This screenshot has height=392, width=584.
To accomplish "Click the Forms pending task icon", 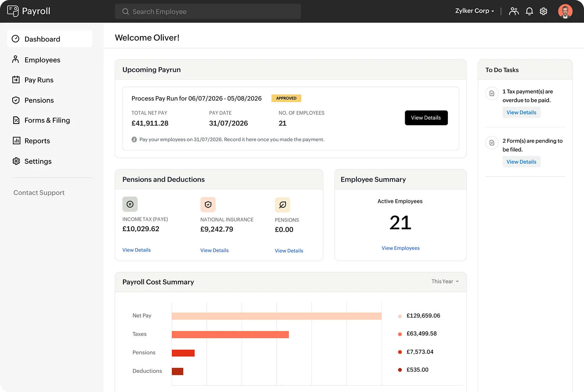I will tap(492, 143).
